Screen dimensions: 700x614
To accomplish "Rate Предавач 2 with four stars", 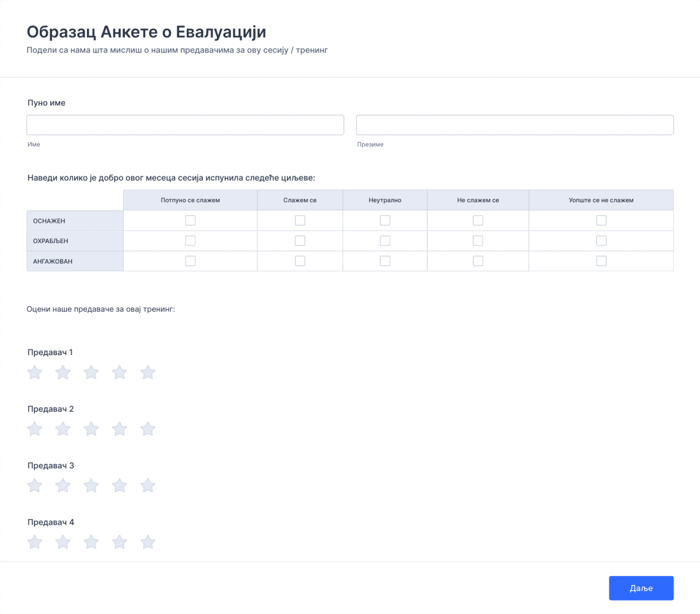I will coord(120,429).
